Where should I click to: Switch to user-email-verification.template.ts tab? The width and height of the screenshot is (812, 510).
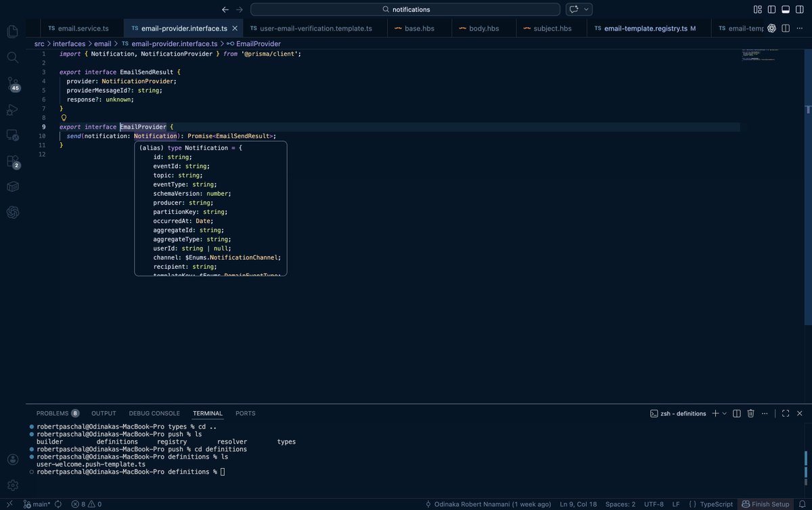(315, 28)
